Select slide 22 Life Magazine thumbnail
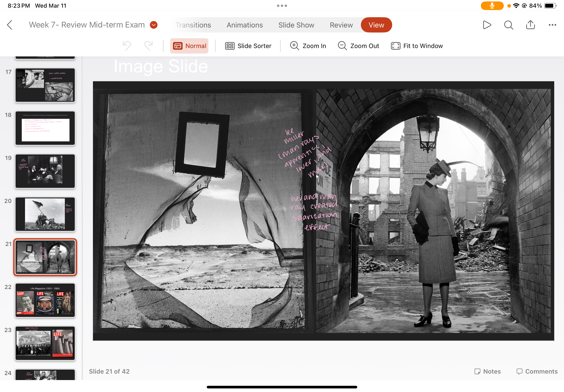The image size is (564, 392). [45, 300]
